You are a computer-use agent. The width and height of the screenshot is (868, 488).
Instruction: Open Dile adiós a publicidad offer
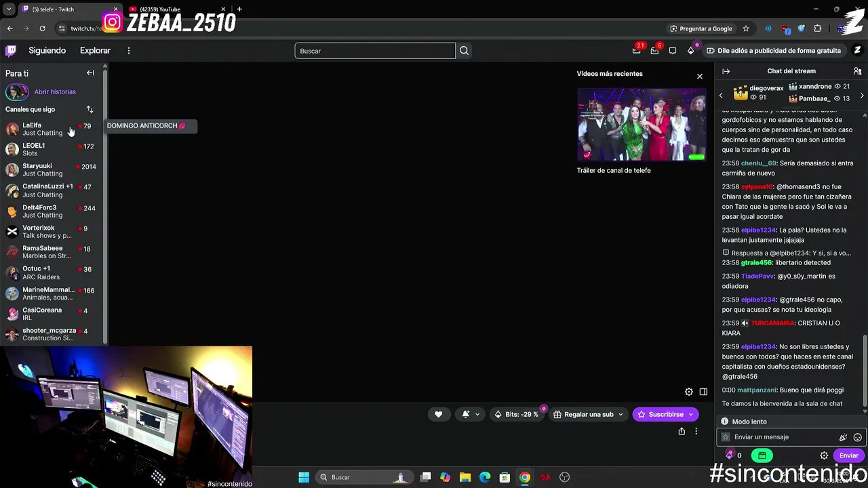(x=773, y=51)
